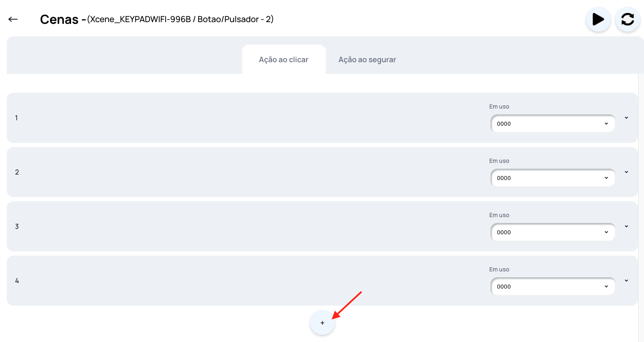This screenshot has height=342, width=644.
Task: Open the Em uso dropdown in row 2
Action: (552, 178)
